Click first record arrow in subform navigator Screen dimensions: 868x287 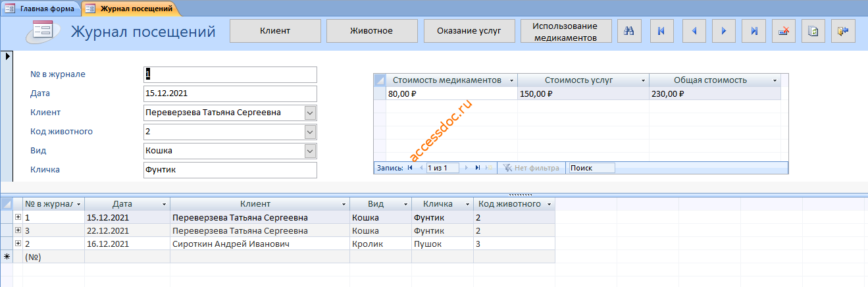[411, 168]
